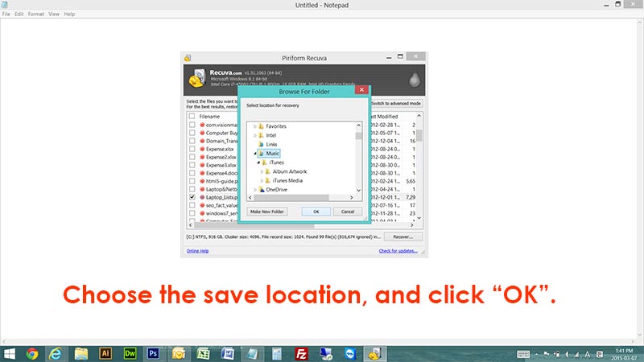Image resolution: width=644 pixels, height=362 pixels.
Task: Expand the OneDrive folder node
Action: point(254,190)
